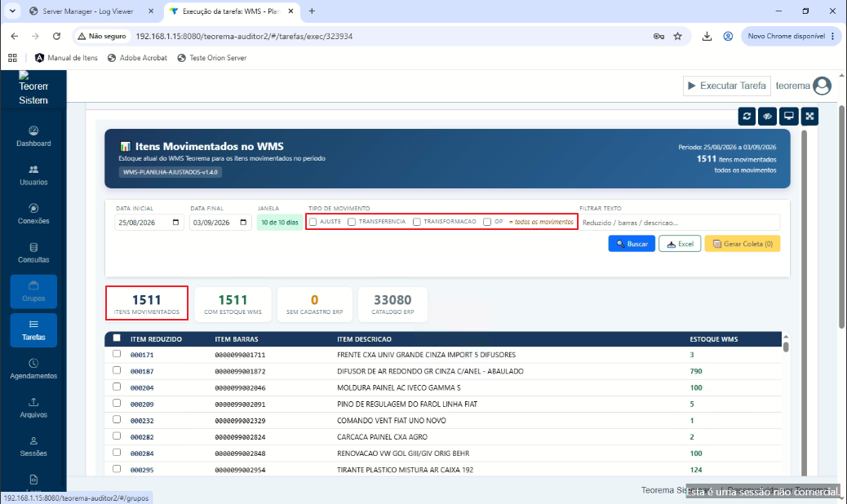Click Novo Chrome disponível update button

pos(791,36)
